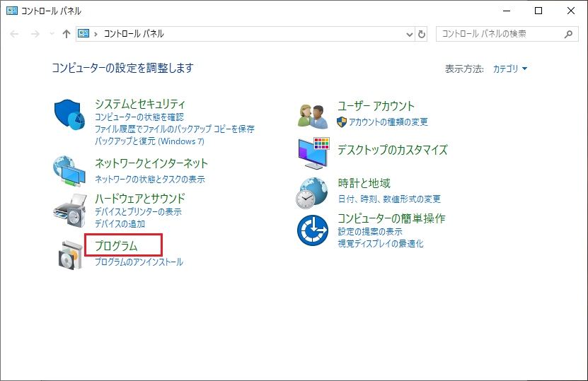
Task: Click the Control Panel icon in address bar
Action: coord(83,34)
